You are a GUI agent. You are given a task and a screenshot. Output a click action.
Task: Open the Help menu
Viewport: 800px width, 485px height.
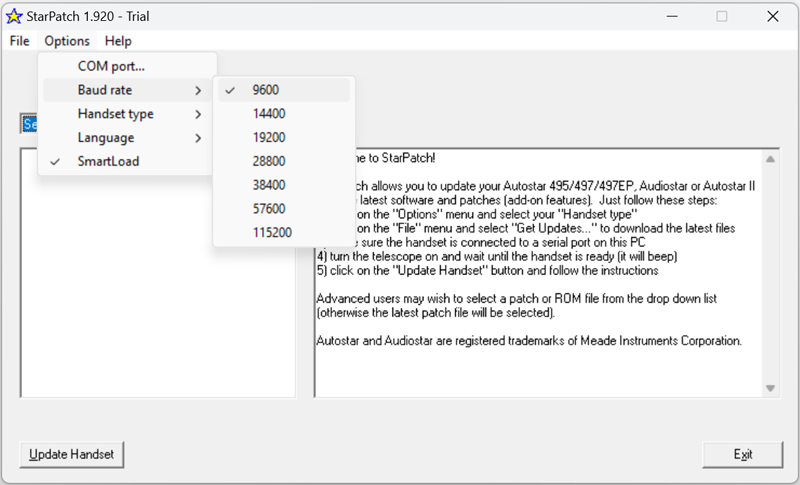point(118,41)
